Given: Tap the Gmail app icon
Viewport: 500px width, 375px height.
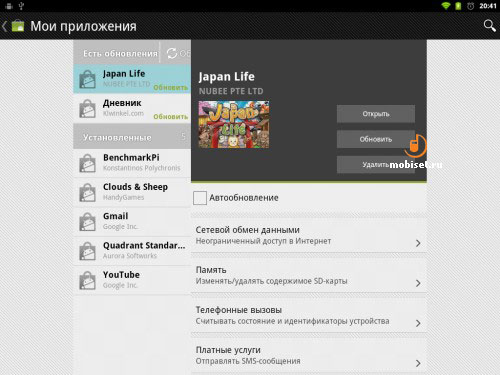Looking at the screenshot, I should click(x=87, y=222).
